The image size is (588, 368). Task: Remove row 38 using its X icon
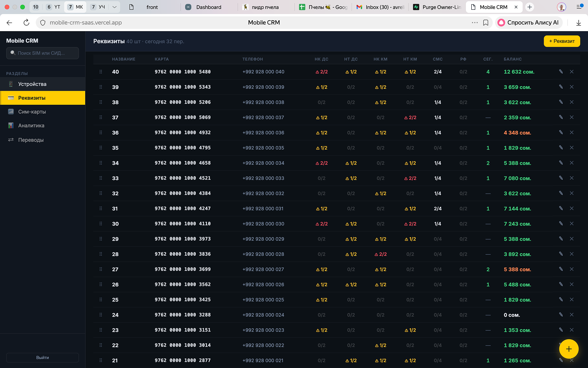(572, 102)
